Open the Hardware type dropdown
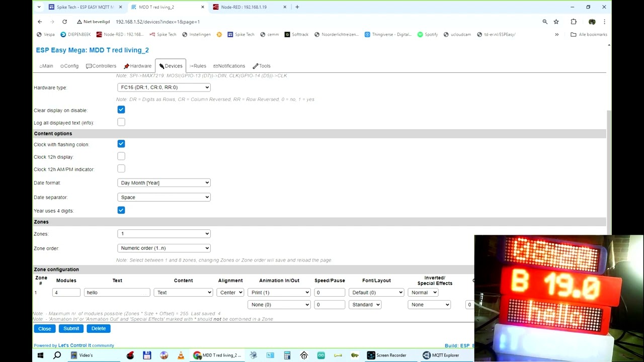644x362 pixels. pos(164,87)
